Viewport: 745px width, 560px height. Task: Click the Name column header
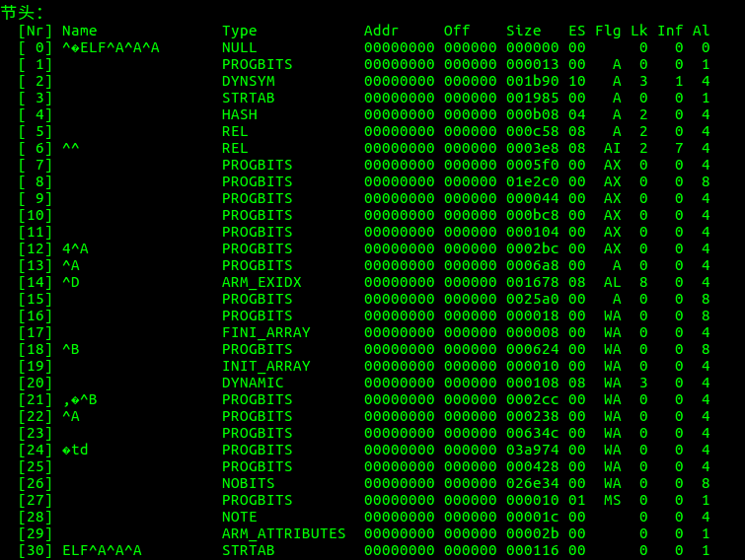pyautogui.click(x=79, y=31)
